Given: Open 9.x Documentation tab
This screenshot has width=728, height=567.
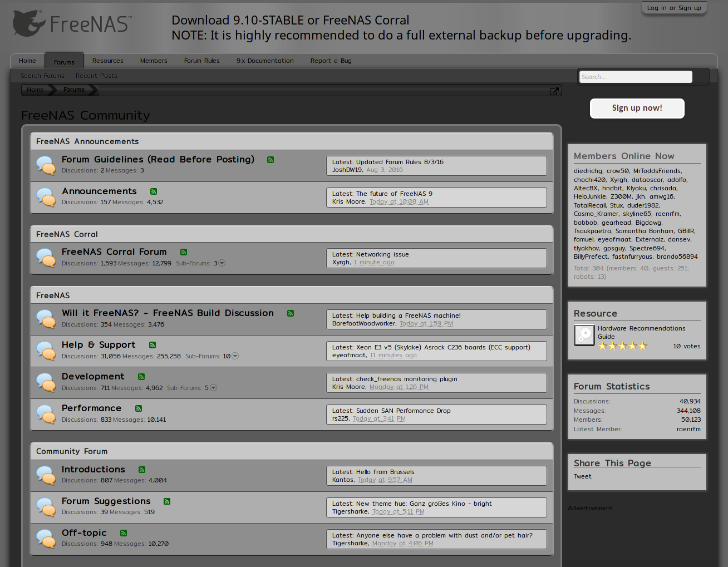Looking at the screenshot, I should pos(265,61).
